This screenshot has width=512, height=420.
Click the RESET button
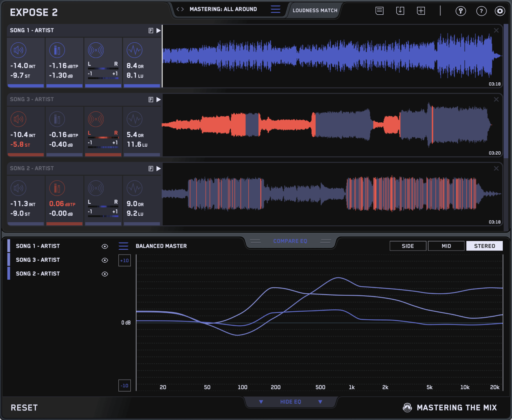click(x=24, y=407)
